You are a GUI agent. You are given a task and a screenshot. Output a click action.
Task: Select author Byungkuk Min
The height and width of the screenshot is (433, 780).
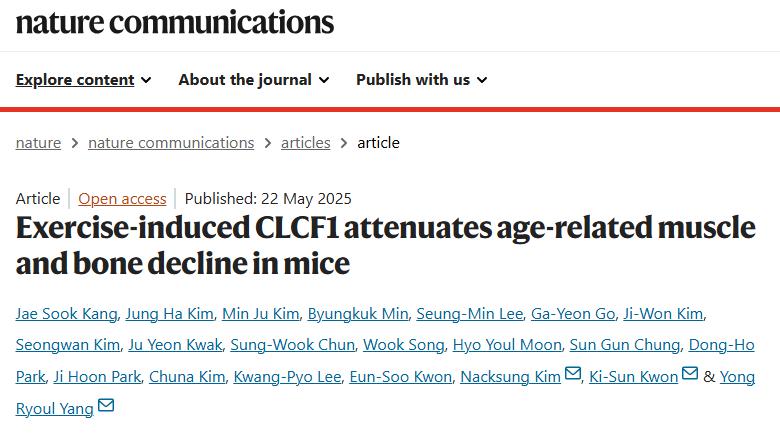click(357, 314)
